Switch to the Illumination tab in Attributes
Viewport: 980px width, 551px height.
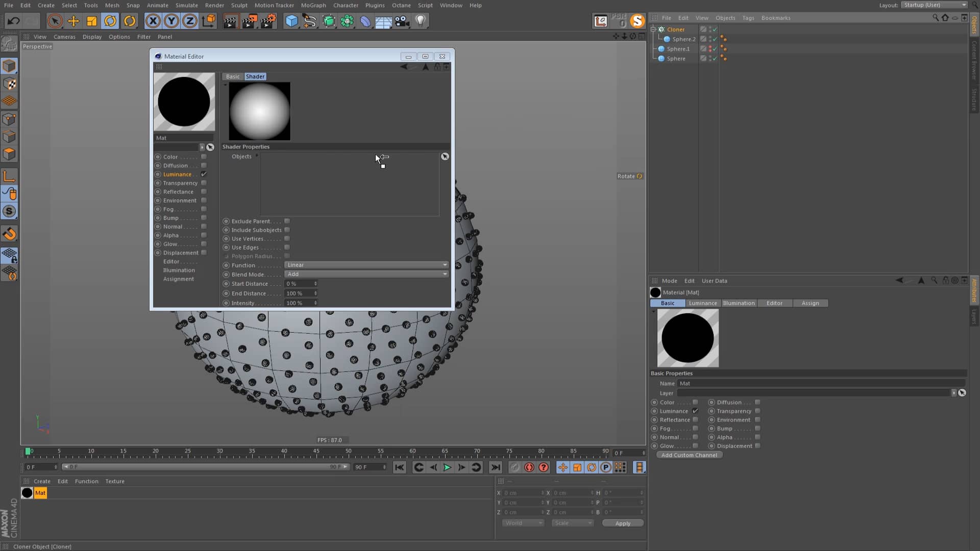click(738, 304)
